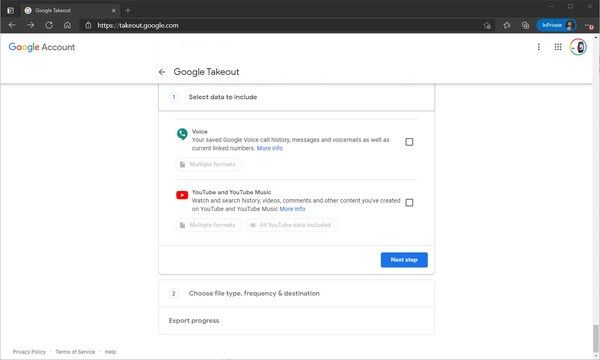600x360 pixels.
Task: Open More info link for Voice
Action: (269, 148)
